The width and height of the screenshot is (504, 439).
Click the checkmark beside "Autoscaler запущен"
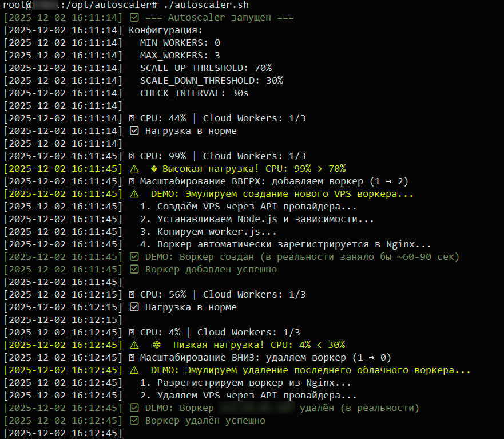(134, 17)
